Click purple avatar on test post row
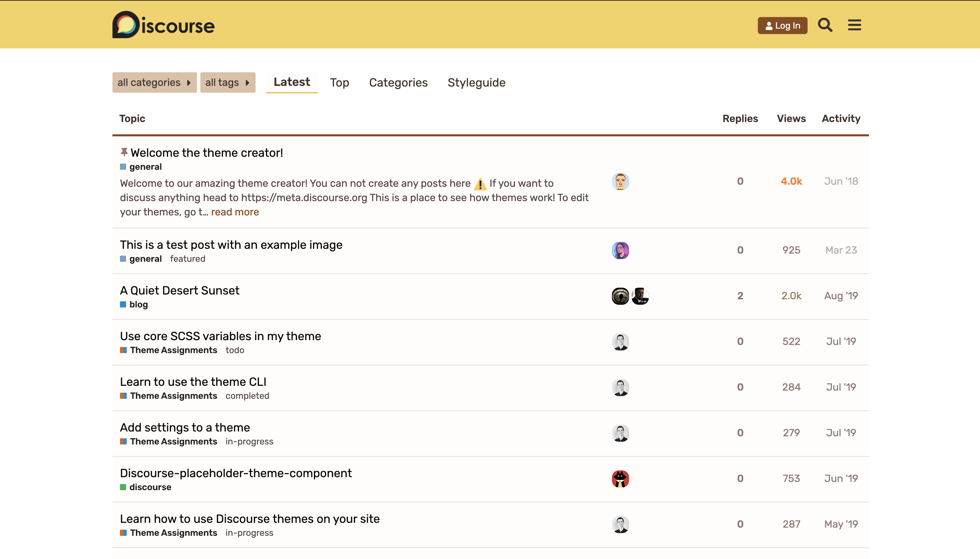This screenshot has height=559, width=980. point(620,250)
